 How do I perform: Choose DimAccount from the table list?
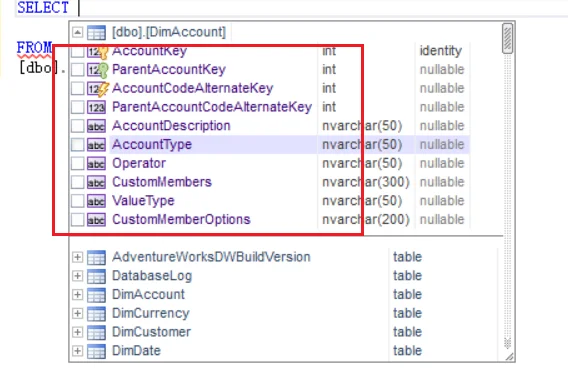coord(148,295)
